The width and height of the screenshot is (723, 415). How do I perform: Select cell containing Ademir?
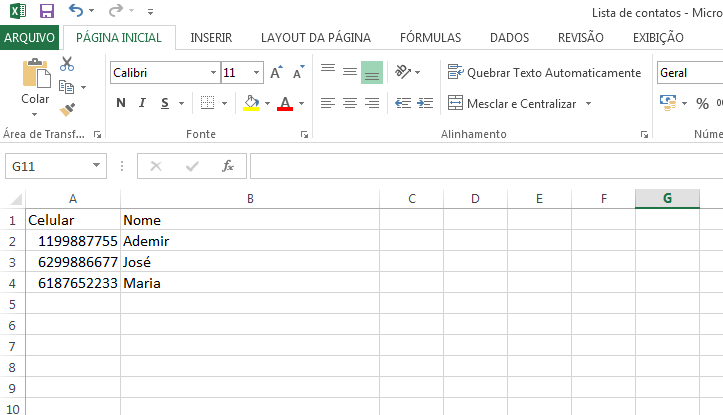point(250,241)
